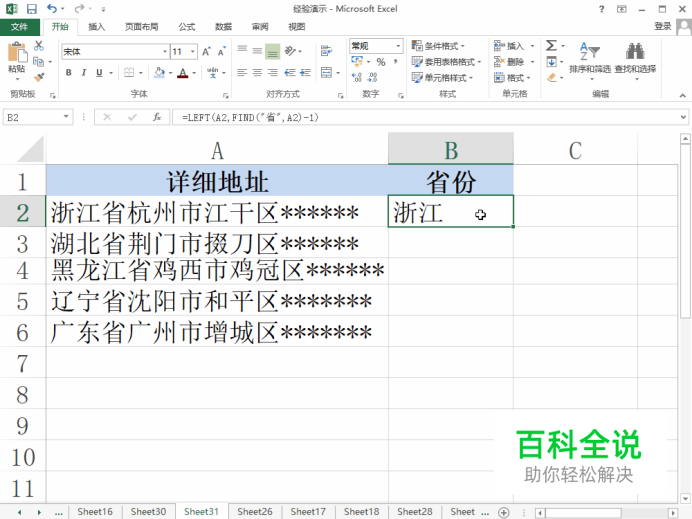Viewport: 692px width, 519px height.
Task: Open Format as Table menu (套用表格格式)
Action: click(x=446, y=62)
